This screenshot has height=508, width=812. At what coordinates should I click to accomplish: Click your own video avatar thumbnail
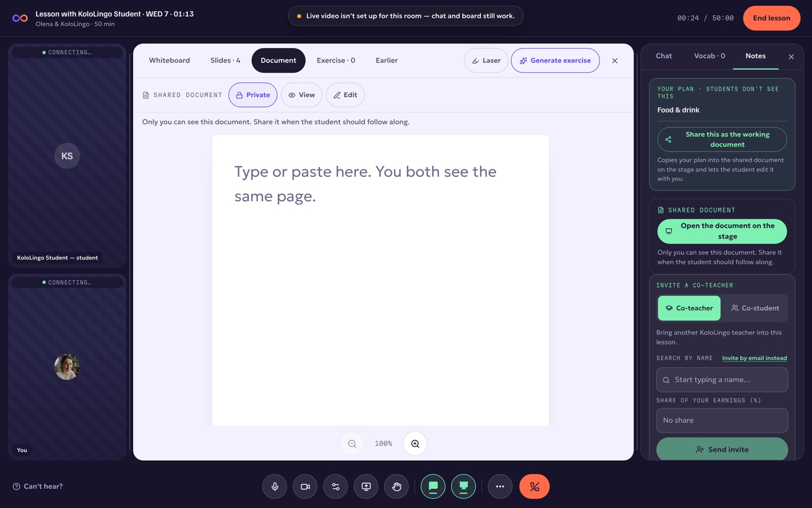(x=67, y=367)
